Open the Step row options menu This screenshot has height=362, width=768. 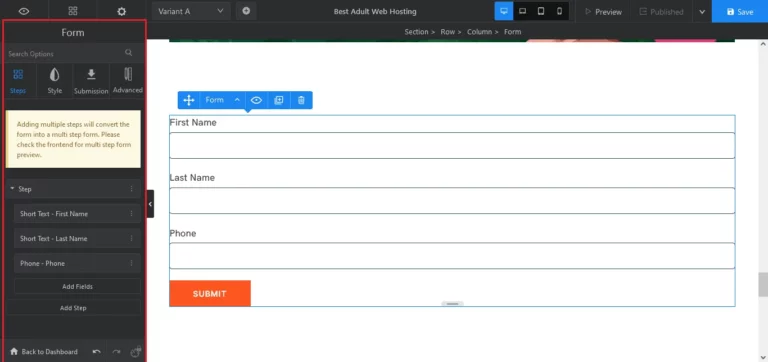pyautogui.click(x=131, y=189)
